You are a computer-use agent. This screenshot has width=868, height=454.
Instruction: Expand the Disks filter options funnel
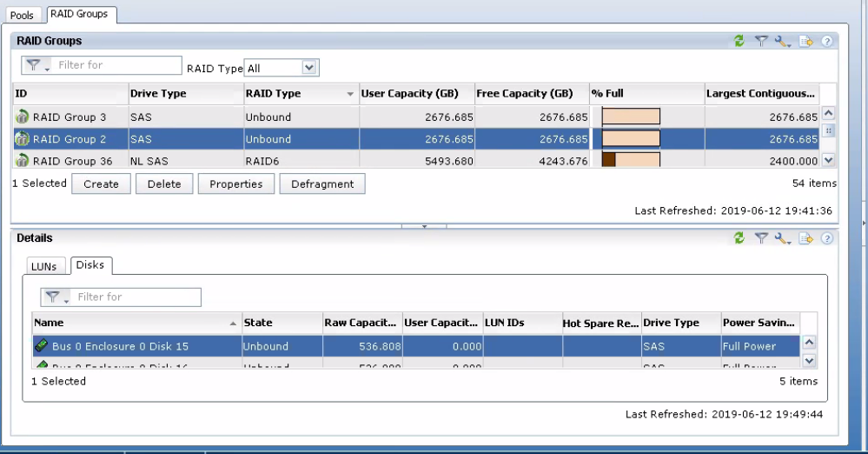[x=56, y=297]
